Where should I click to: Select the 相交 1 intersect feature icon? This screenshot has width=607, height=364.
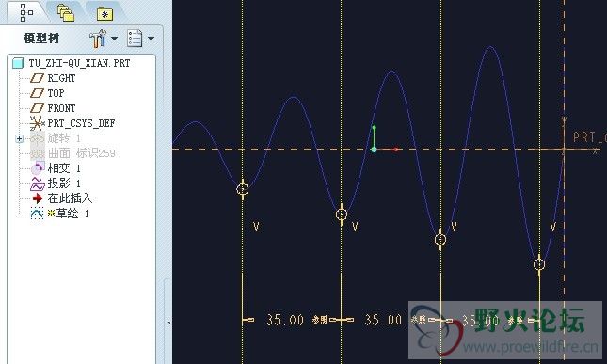point(38,168)
